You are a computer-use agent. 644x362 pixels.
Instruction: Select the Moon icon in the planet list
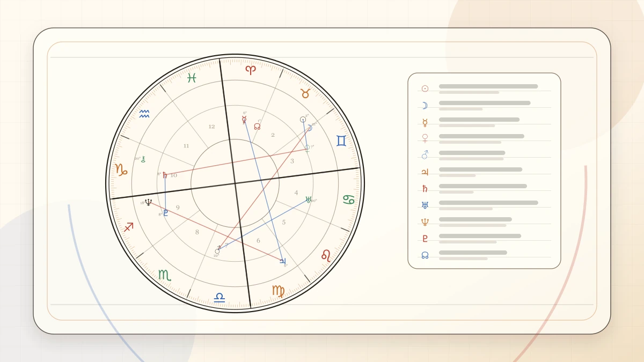(x=425, y=106)
